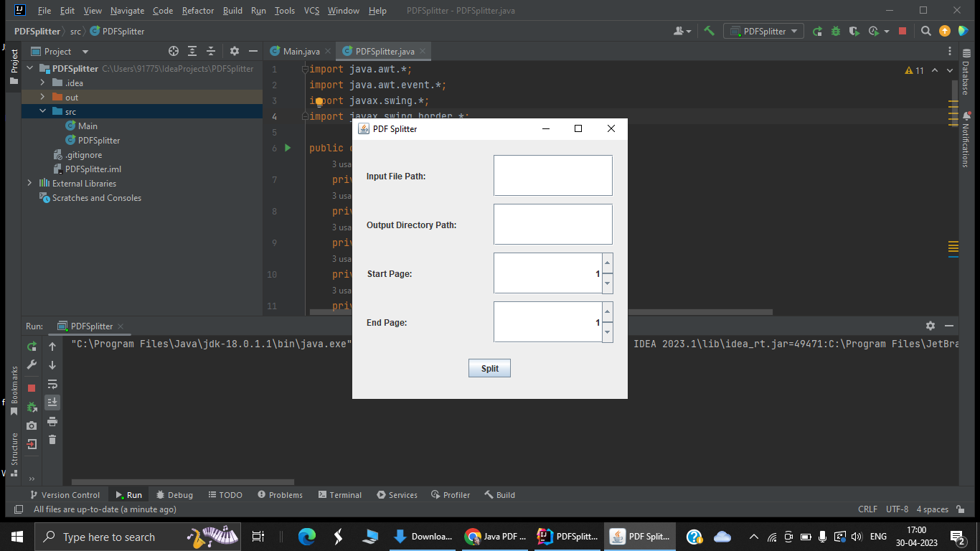Rerun the PDFSplitter application
The width and height of the screenshot is (980, 551).
tap(817, 31)
